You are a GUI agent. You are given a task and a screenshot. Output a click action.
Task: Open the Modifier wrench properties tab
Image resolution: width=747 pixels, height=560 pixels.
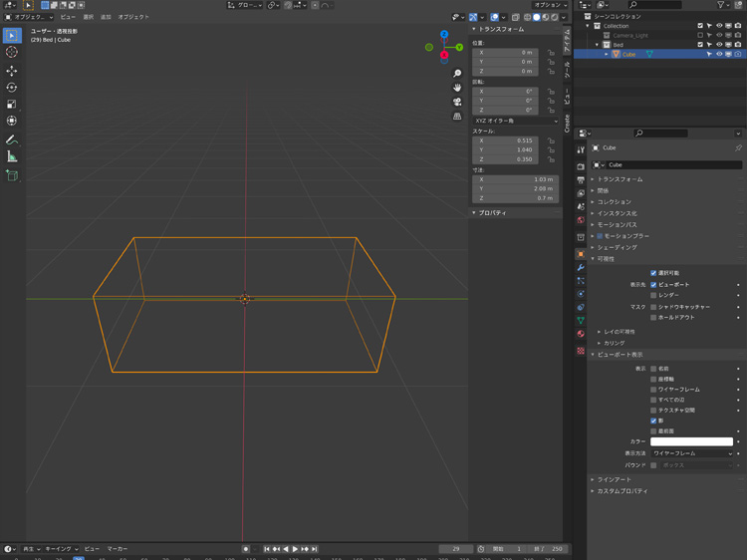coord(581,268)
